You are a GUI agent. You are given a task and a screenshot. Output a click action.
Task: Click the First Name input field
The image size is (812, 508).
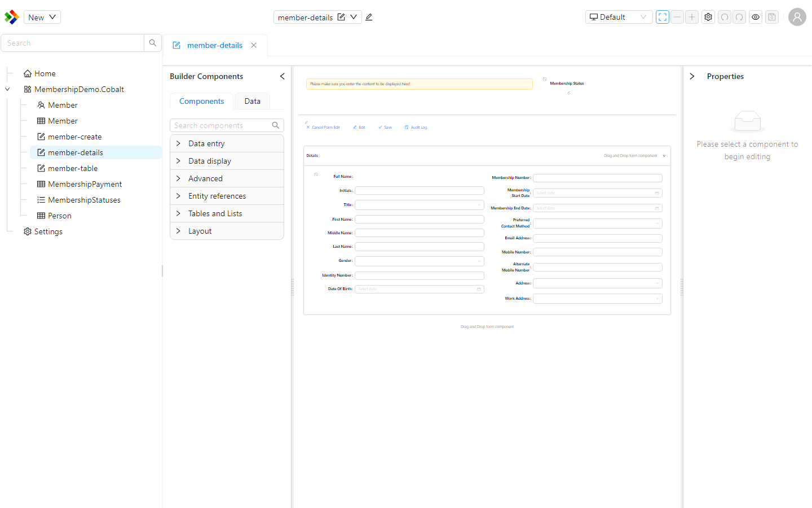point(419,219)
